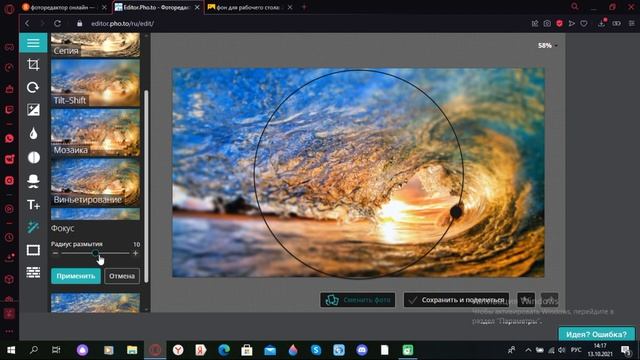Open the magic wand effects tool
The image size is (640, 360).
(33, 227)
